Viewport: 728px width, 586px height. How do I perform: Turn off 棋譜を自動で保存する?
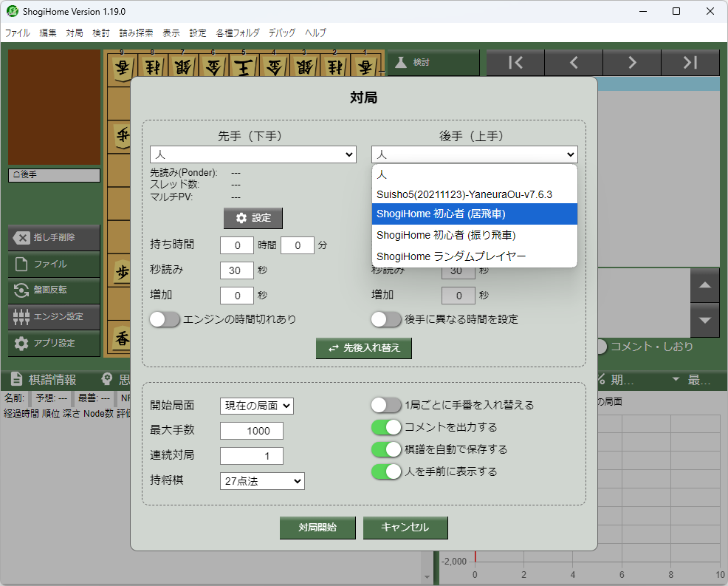click(386, 449)
